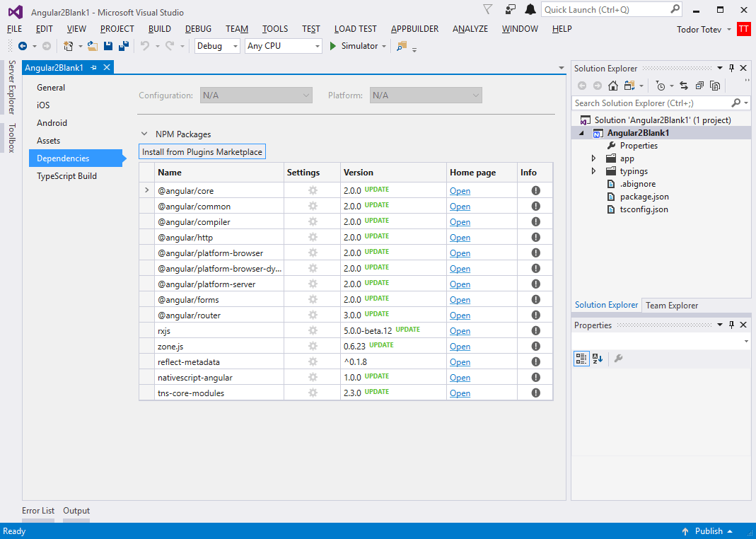This screenshot has width=756, height=539.
Task: Click Categorized view icon in Properties panel
Action: pyautogui.click(x=581, y=359)
